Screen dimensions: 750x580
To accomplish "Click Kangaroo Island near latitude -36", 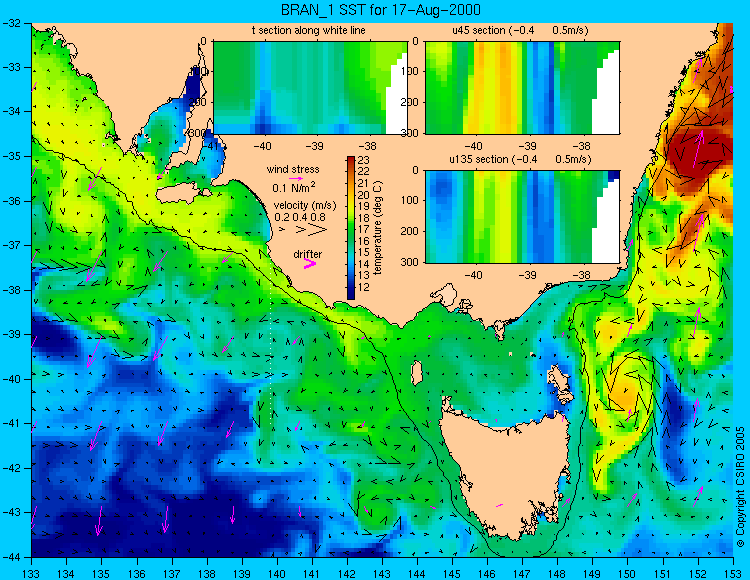I will click(x=180, y=194).
